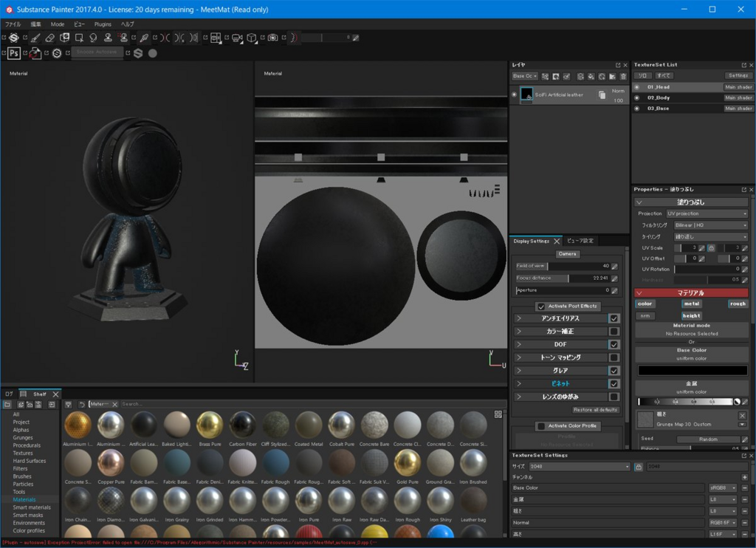Select the Polygon Fill tool
This screenshot has height=548, width=756.
tap(79, 38)
